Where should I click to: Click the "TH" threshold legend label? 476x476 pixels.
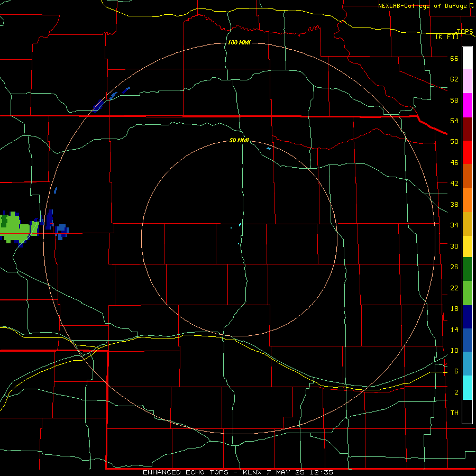pyautogui.click(x=454, y=413)
